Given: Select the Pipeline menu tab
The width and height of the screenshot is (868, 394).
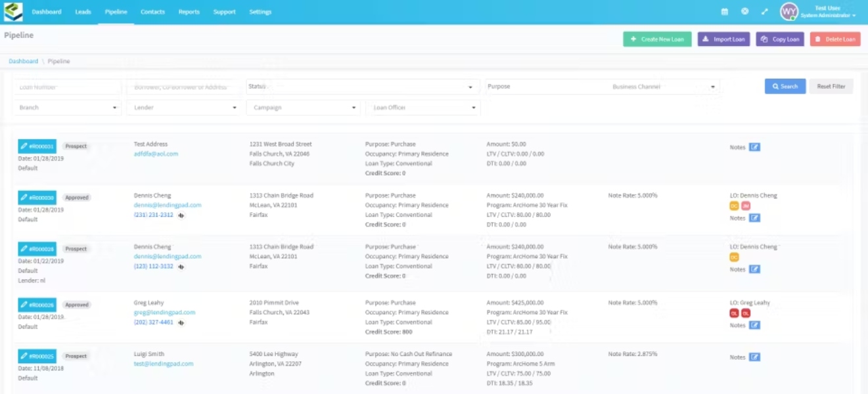Looking at the screenshot, I should (116, 12).
